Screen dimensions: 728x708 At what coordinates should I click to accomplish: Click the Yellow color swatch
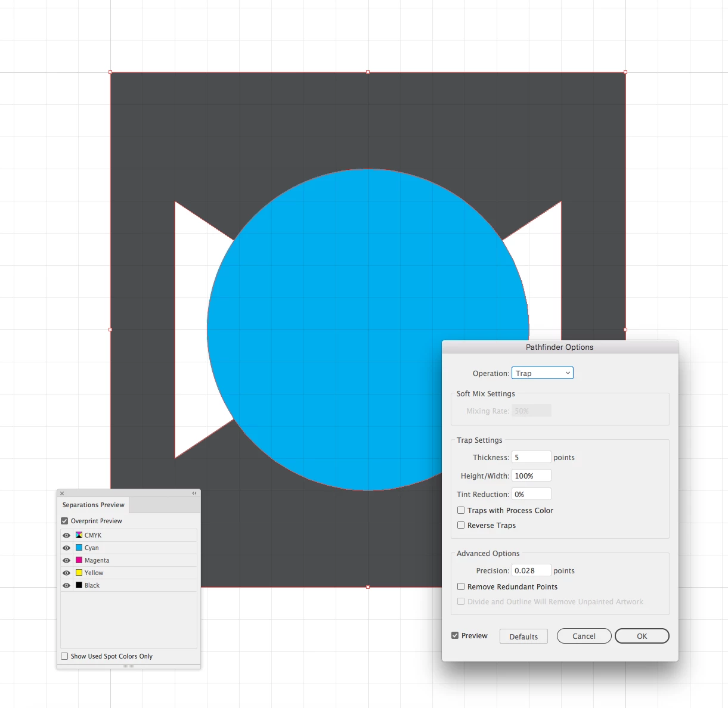pos(79,573)
